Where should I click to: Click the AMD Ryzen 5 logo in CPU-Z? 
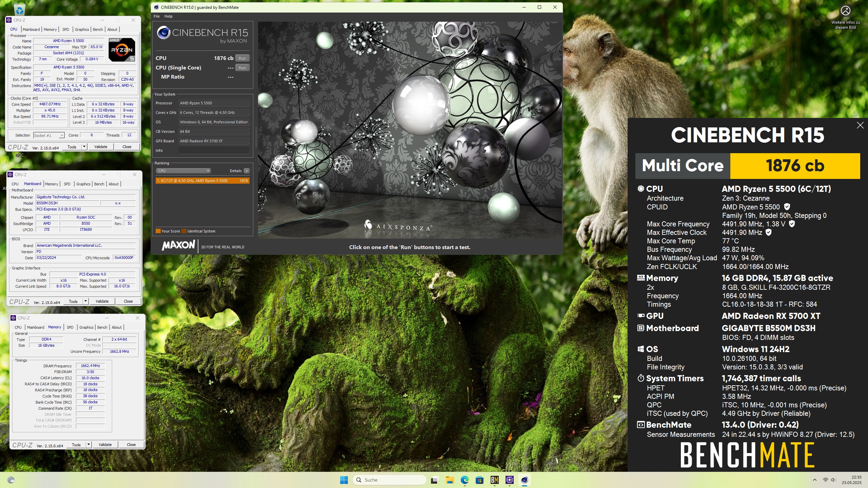(x=122, y=50)
